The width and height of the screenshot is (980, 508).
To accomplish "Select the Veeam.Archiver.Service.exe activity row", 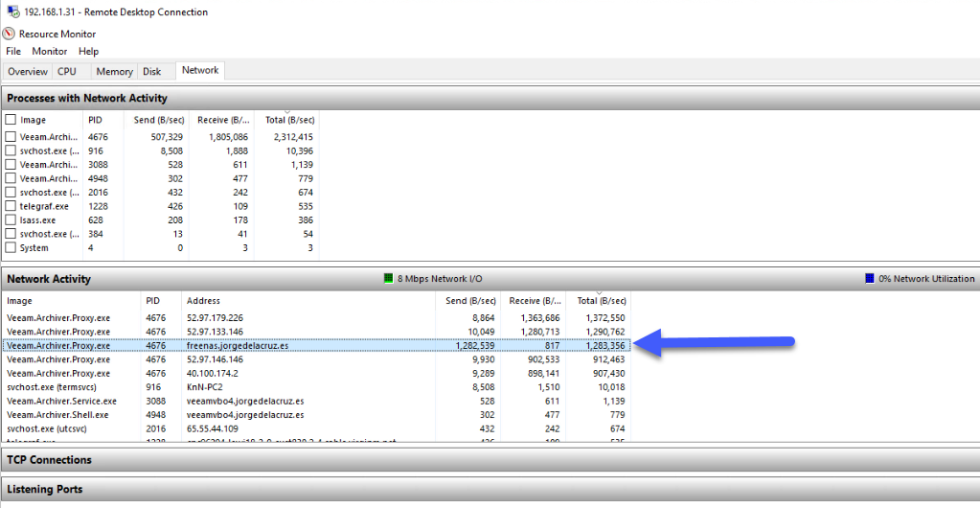I will point(317,401).
